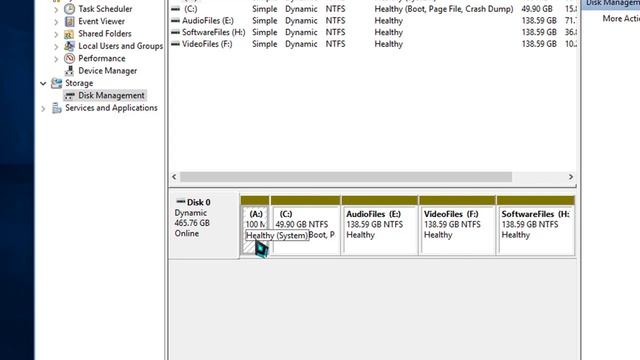Select the SoftwareFiles (H:) partition block

(x=536, y=226)
